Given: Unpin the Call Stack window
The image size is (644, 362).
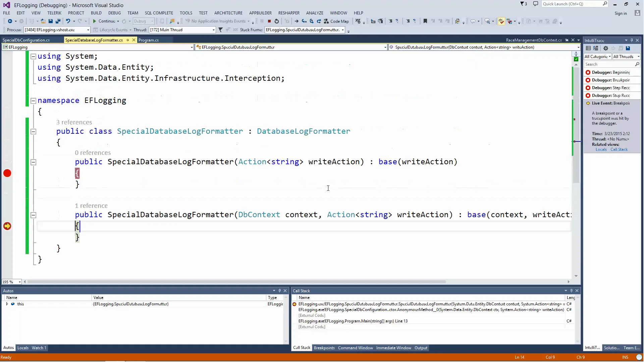Looking at the screenshot, I should point(571,290).
